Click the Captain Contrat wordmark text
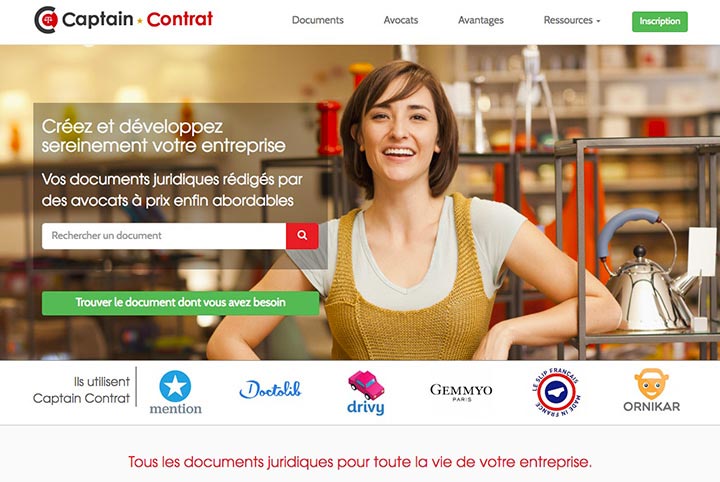Screen dimensions: 720x482 pyautogui.click(x=137, y=19)
